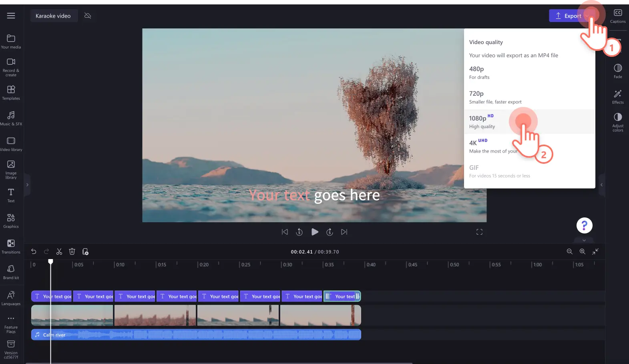Select the Calm river audio track
The width and height of the screenshot is (629, 364).
click(x=196, y=335)
